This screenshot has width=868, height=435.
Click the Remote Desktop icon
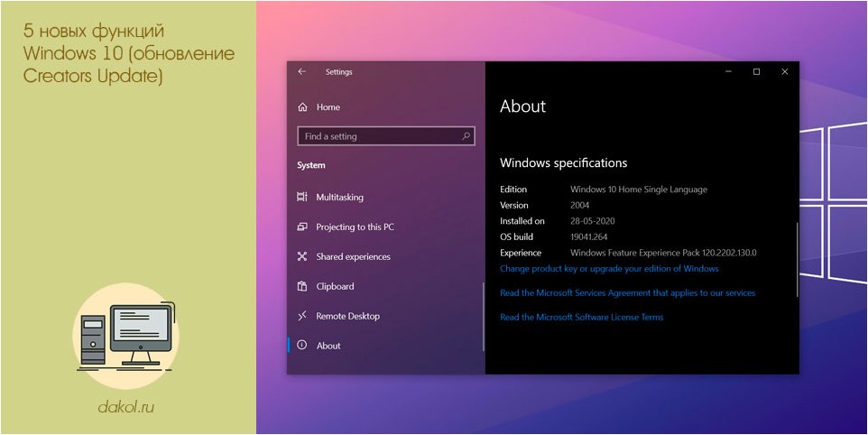click(302, 316)
